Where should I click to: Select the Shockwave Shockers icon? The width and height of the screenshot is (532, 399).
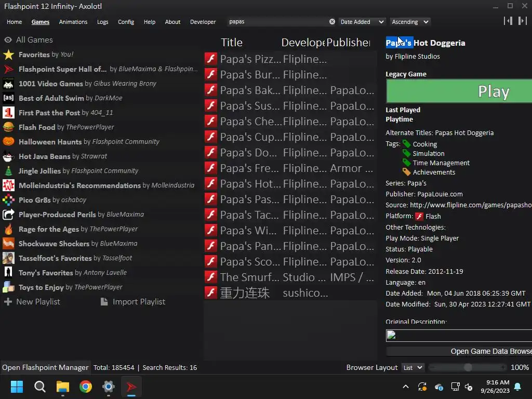click(x=8, y=244)
